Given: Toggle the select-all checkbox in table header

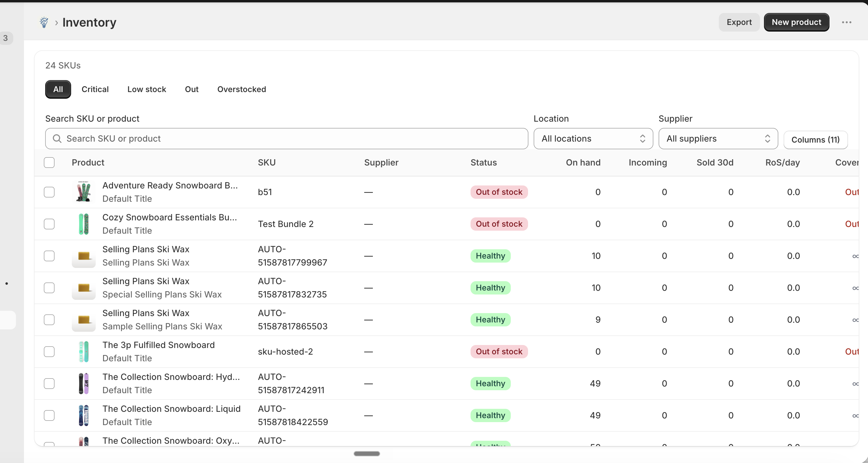Looking at the screenshot, I should pyautogui.click(x=49, y=163).
